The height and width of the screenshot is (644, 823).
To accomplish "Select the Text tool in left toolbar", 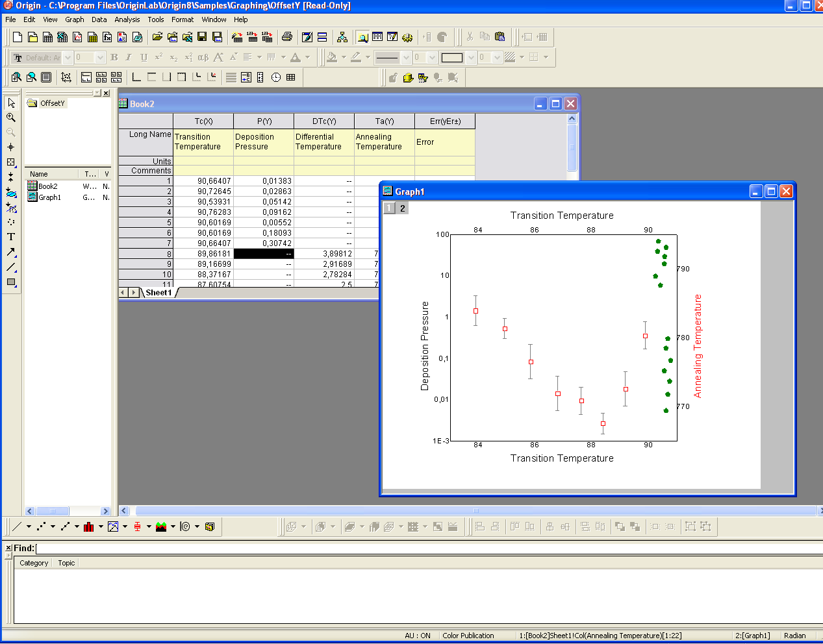I will (x=11, y=237).
